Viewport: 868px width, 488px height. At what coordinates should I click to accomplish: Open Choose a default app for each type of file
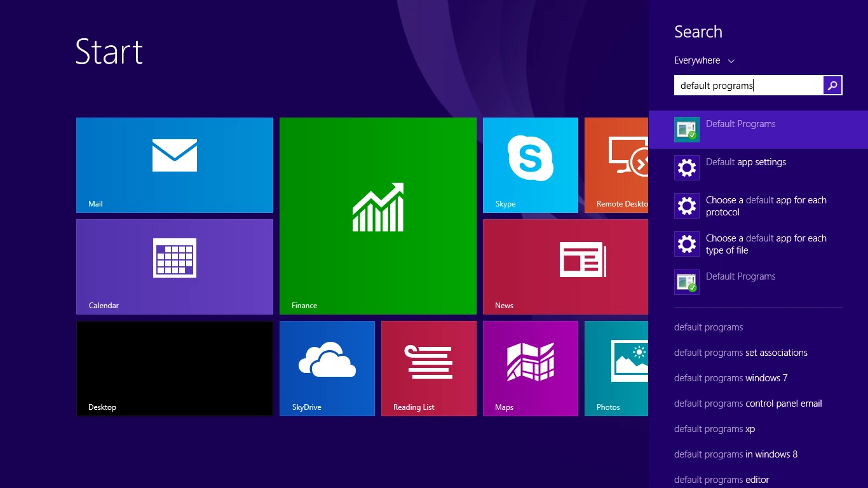point(758,244)
